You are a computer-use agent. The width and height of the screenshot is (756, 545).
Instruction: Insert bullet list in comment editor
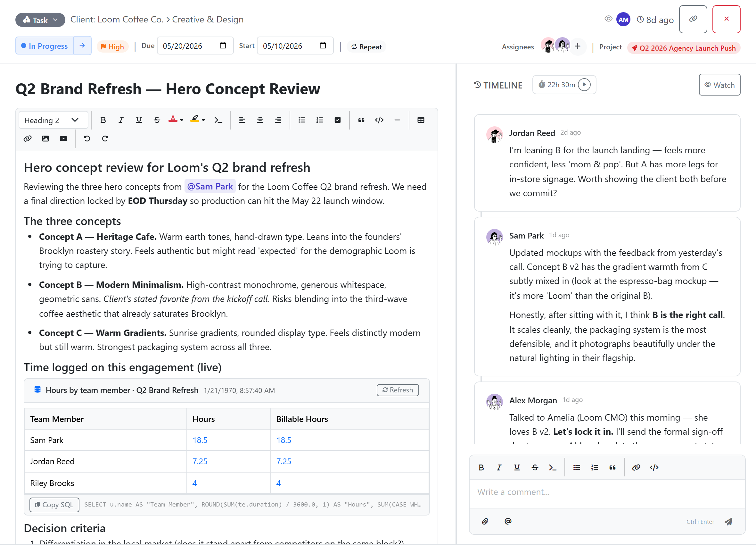coord(577,467)
